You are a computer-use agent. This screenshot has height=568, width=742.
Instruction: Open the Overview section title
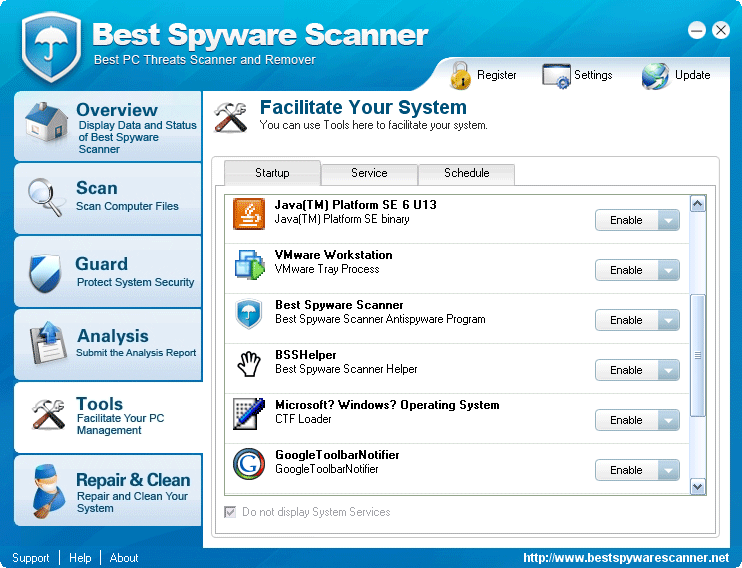[x=117, y=110]
